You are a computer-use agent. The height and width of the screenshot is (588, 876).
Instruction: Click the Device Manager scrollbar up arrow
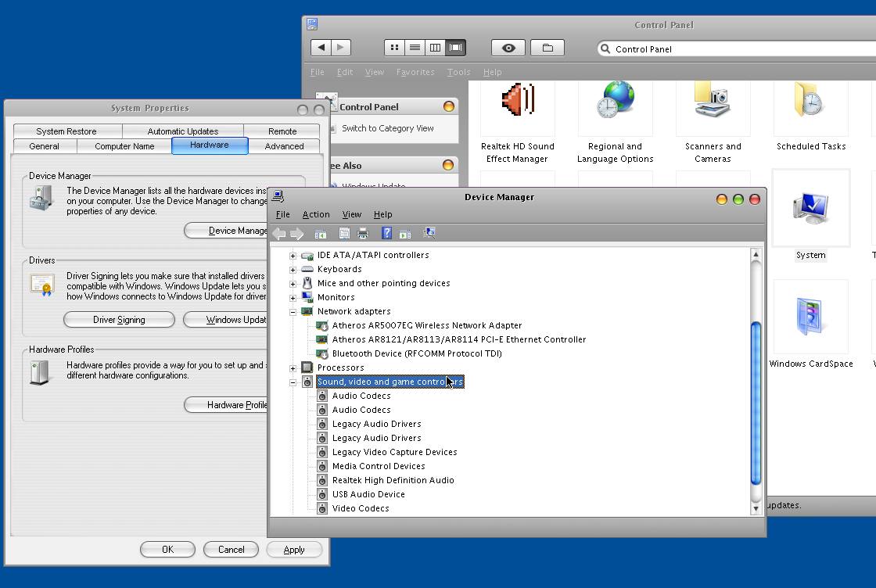tap(756, 255)
